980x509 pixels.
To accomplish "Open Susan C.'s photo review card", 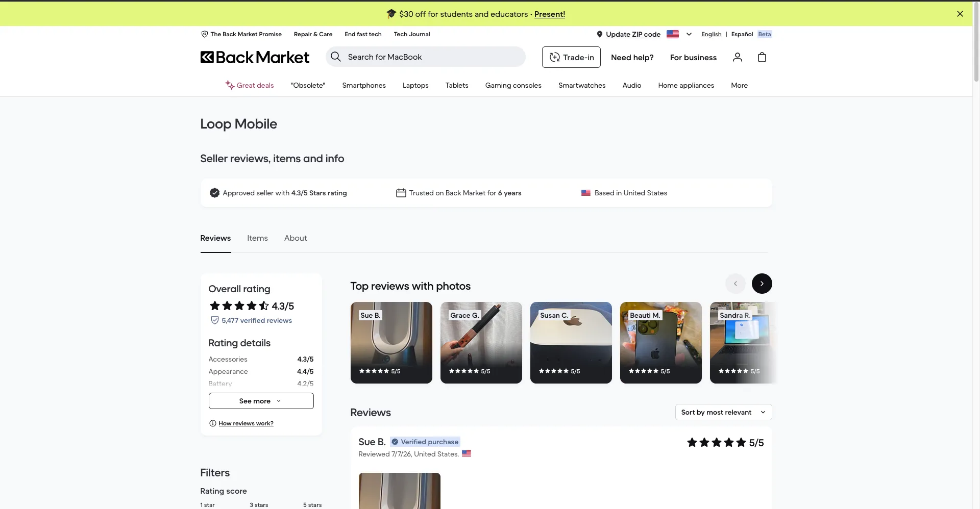I will click(x=571, y=343).
